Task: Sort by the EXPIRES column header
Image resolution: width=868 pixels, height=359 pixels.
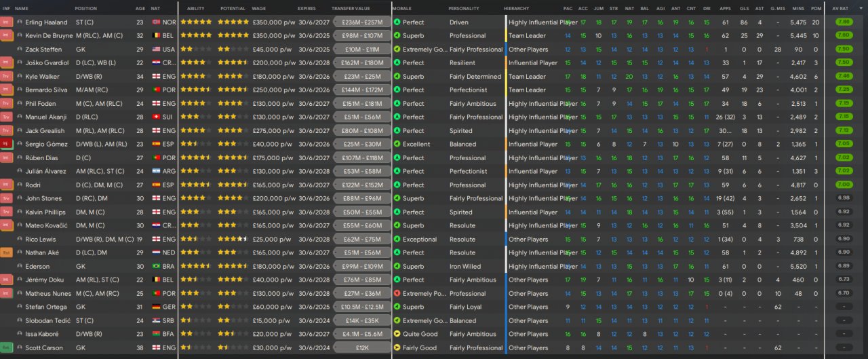Action: [307, 8]
